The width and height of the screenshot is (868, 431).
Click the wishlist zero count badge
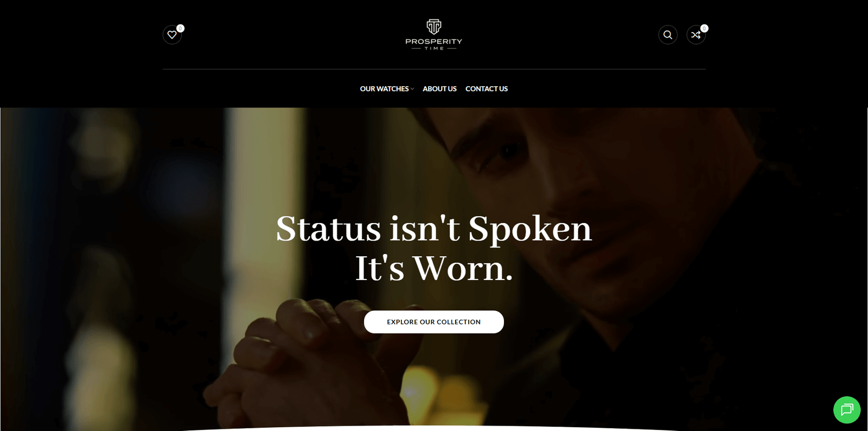click(180, 28)
